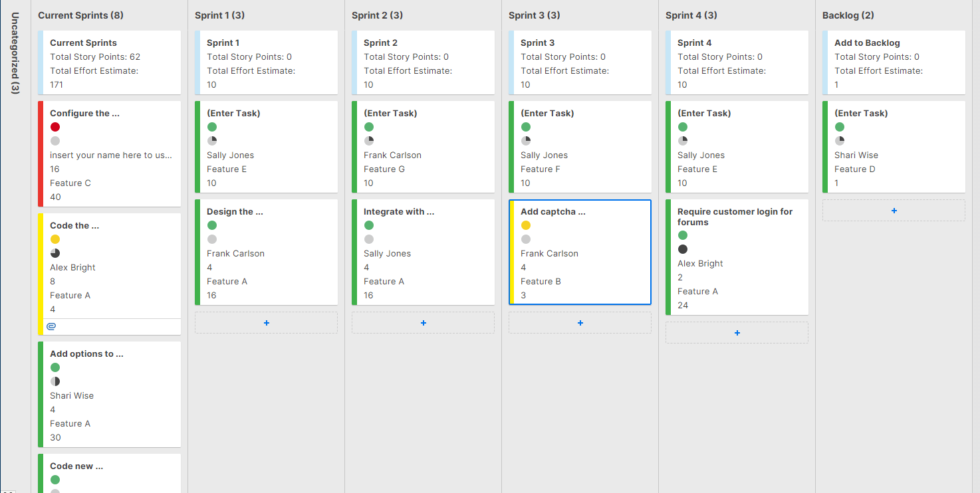Click green status dot on Design the card

[x=212, y=225]
